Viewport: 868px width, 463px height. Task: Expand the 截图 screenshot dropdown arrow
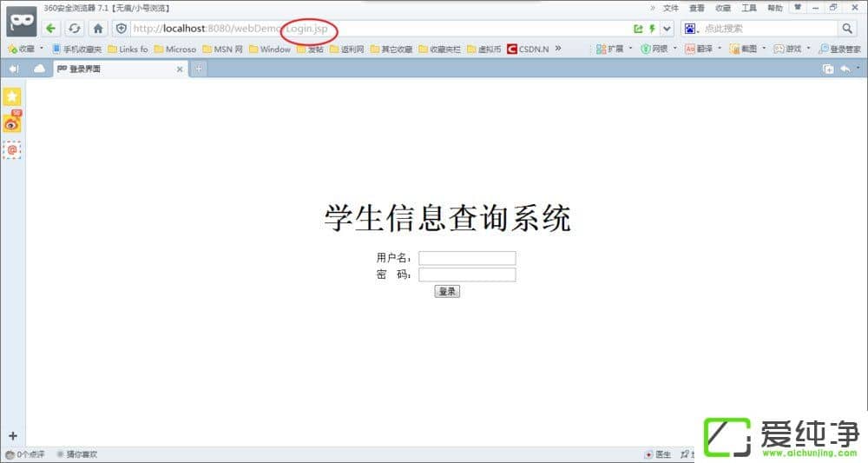pyautogui.click(x=764, y=49)
